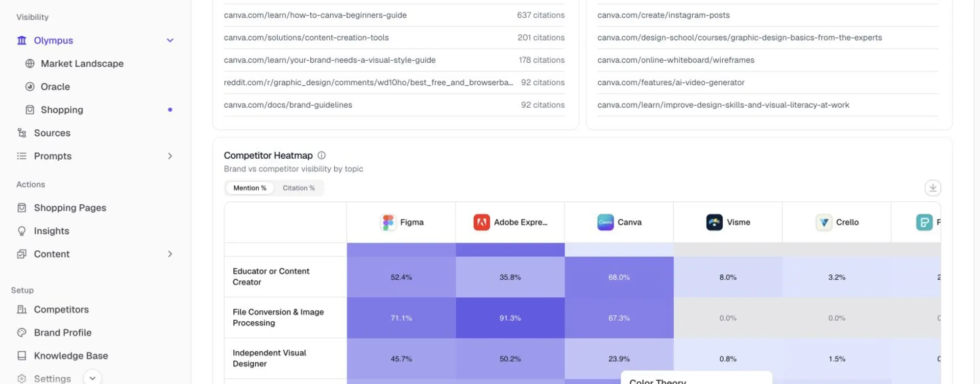Click the Content copy icon
The width and height of the screenshot is (980, 384).
point(22,254)
